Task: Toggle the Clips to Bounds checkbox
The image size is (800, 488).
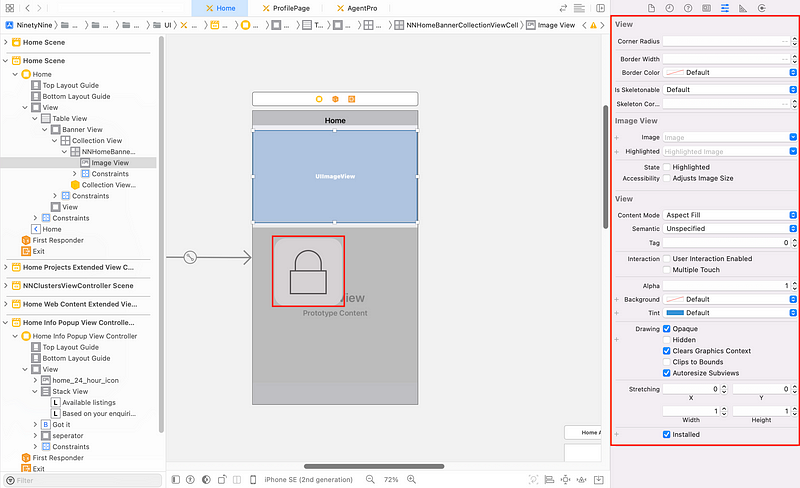Action: point(667,362)
